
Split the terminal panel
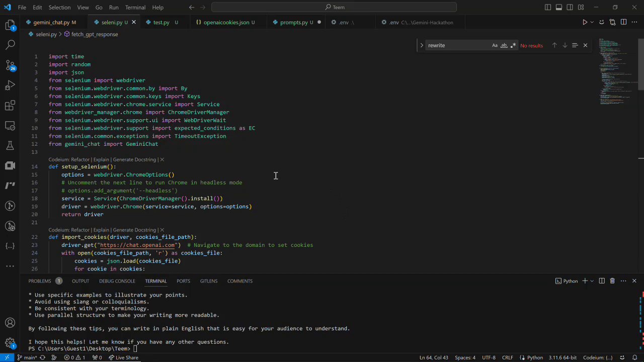[x=602, y=281]
